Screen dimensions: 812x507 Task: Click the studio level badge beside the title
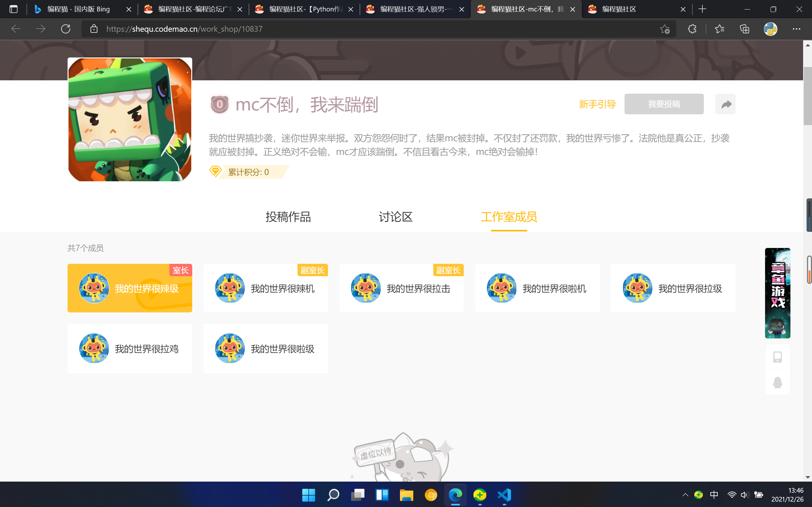pyautogui.click(x=219, y=104)
